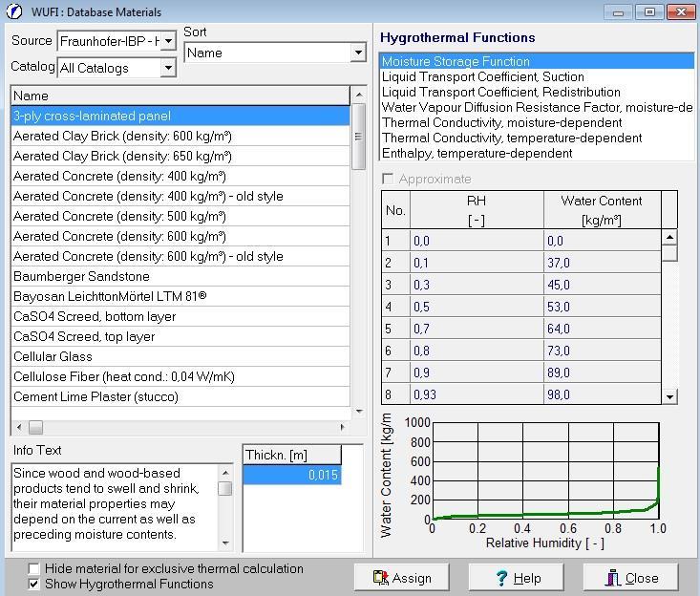Viewport: 700px width, 596px height.
Task: Select Bayosan LeichttonMörtel LTM 81
Action: point(180,296)
